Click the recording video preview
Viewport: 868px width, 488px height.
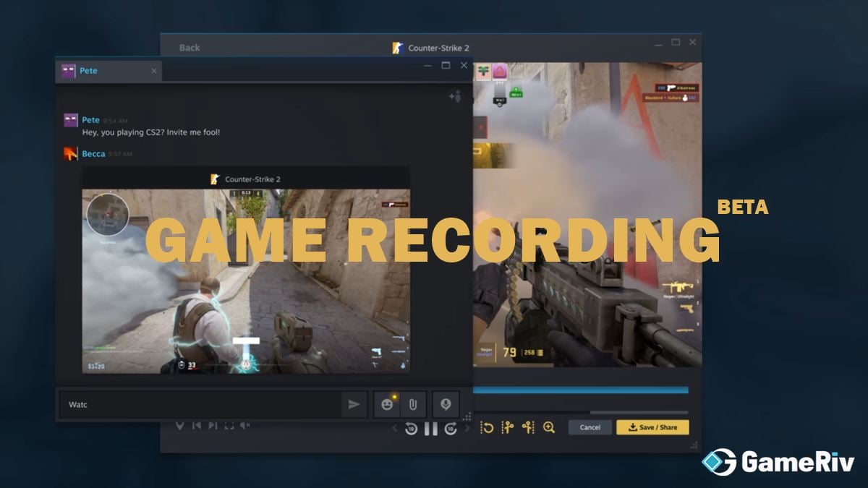coord(587,214)
